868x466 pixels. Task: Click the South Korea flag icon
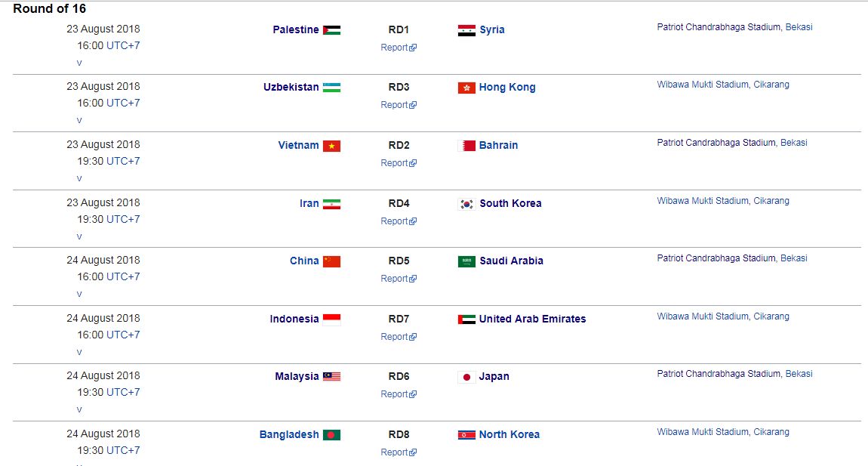tap(466, 204)
